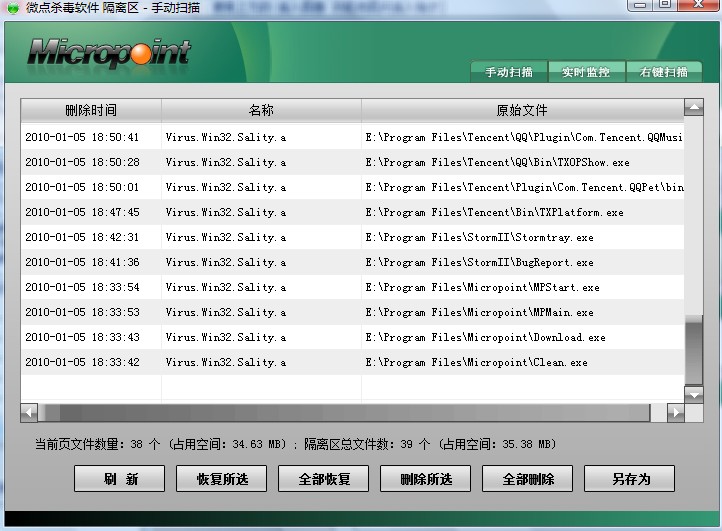Sort by the 原始文件 column header
722x531 pixels.
point(522,110)
